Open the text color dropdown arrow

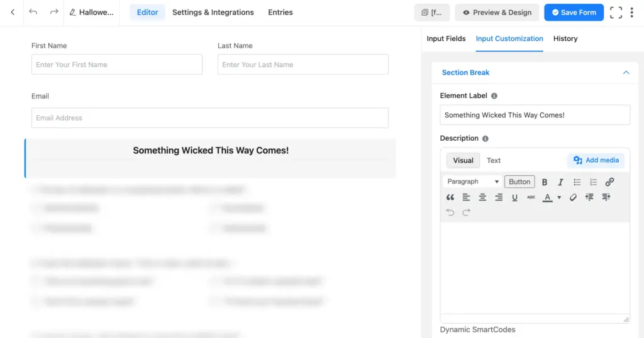tap(559, 198)
